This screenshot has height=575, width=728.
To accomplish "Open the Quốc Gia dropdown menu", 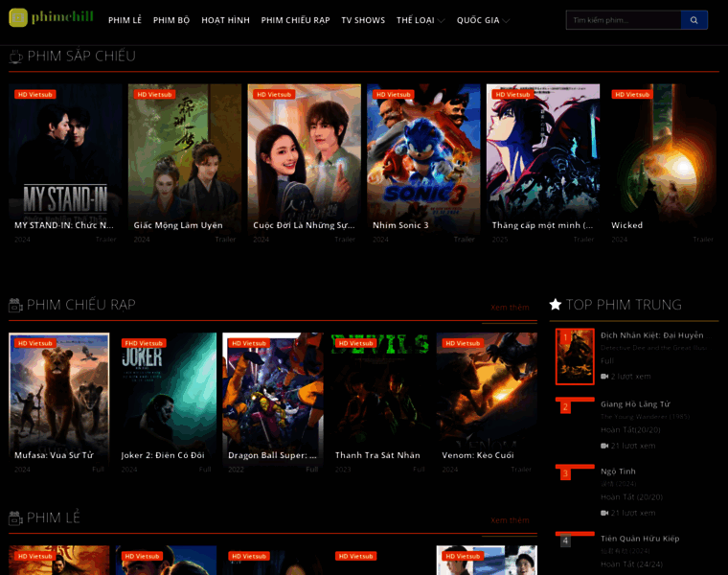I will point(483,20).
